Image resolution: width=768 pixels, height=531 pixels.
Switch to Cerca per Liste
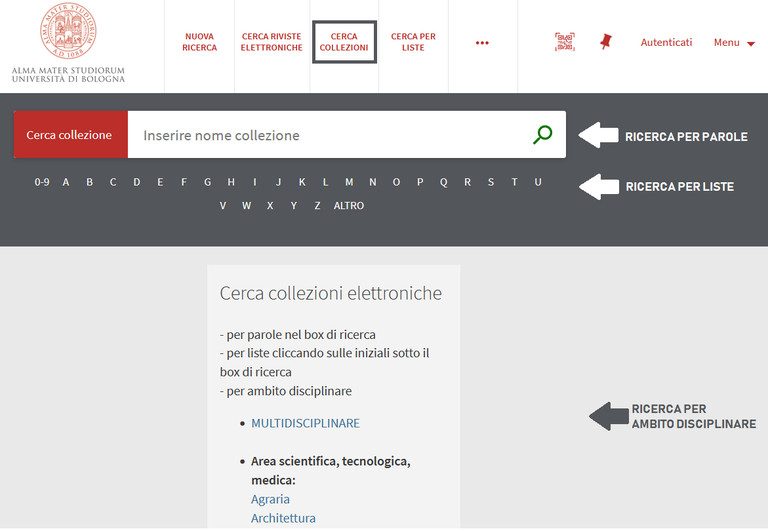[x=413, y=42]
